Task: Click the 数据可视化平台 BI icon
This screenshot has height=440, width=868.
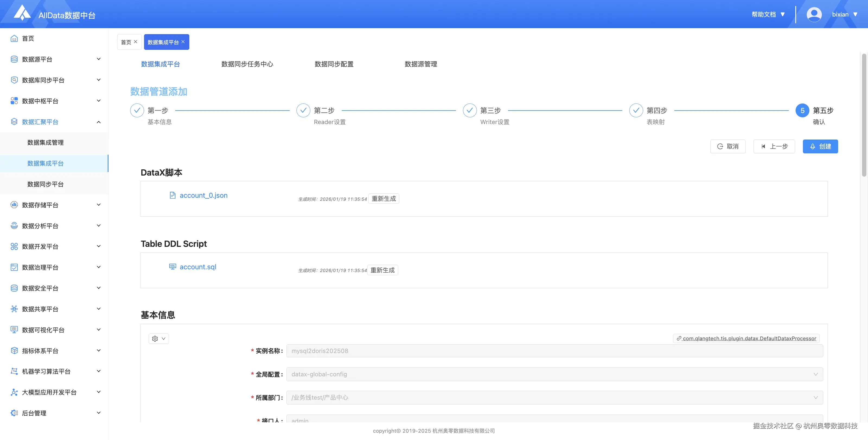Action: pyautogui.click(x=14, y=329)
